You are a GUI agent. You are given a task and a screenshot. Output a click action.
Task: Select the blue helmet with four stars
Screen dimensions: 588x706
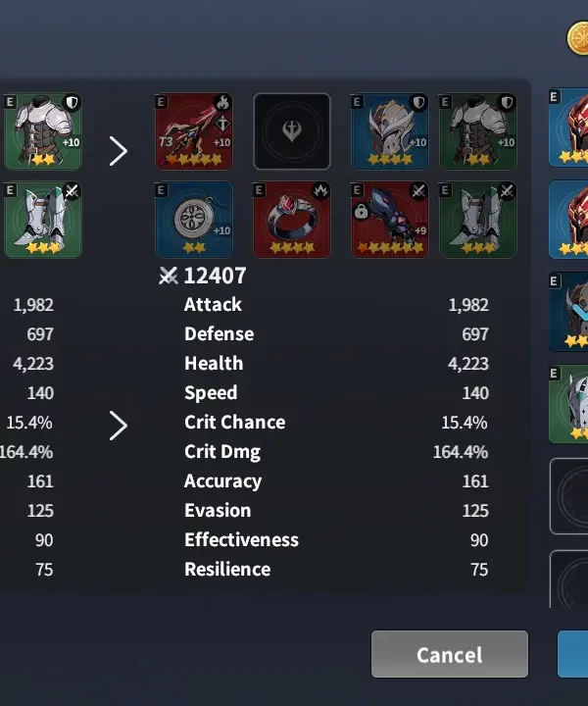[390, 131]
